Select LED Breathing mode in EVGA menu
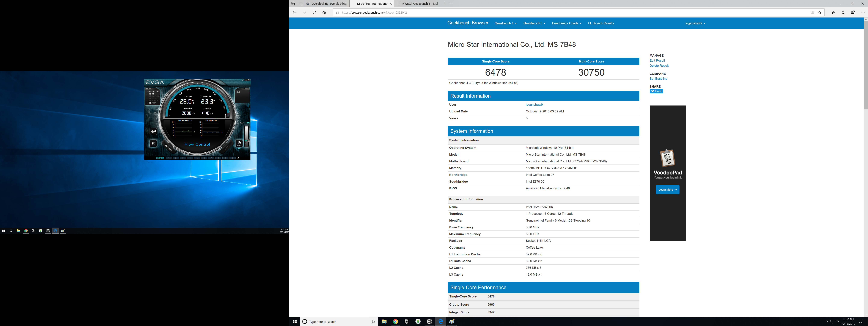868x326 pixels. tap(153, 96)
